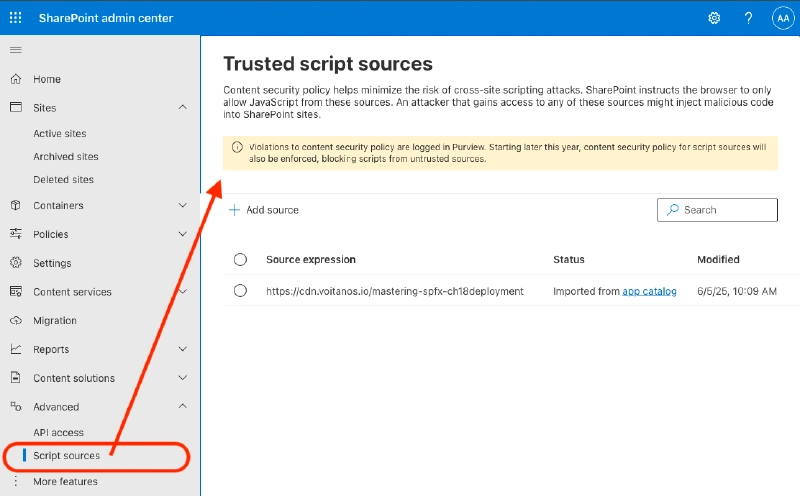Click the Sites window icon

pos(16,107)
